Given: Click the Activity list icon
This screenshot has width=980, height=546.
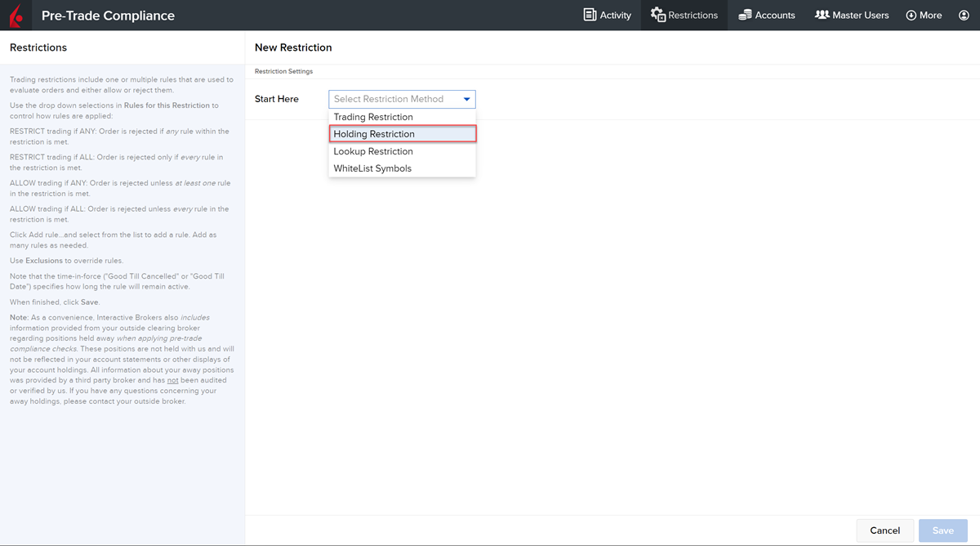Looking at the screenshot, I should coord(590,15).
